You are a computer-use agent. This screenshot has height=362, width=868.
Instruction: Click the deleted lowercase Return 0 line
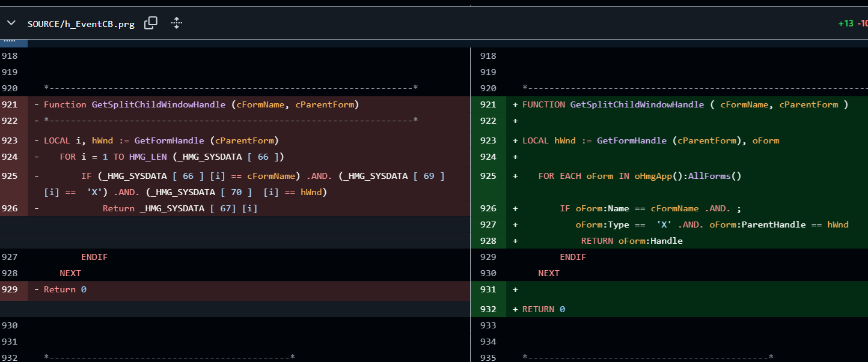click(x=65, y=289)
